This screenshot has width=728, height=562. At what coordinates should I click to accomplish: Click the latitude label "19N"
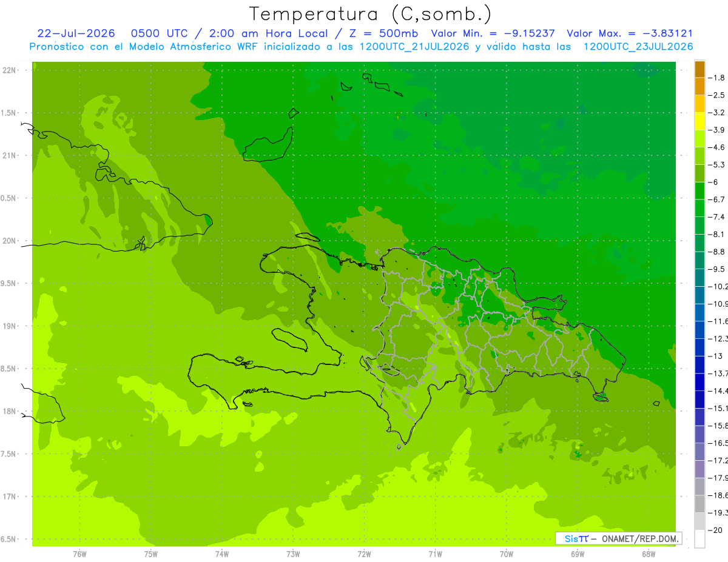[8, 326]
